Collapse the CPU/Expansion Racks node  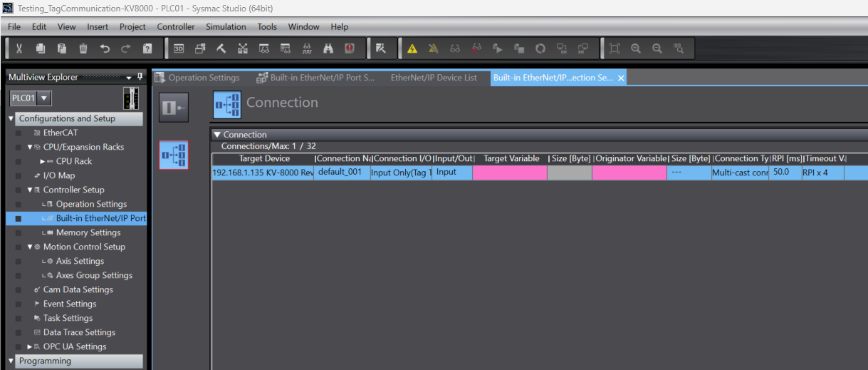coord(30,147)
